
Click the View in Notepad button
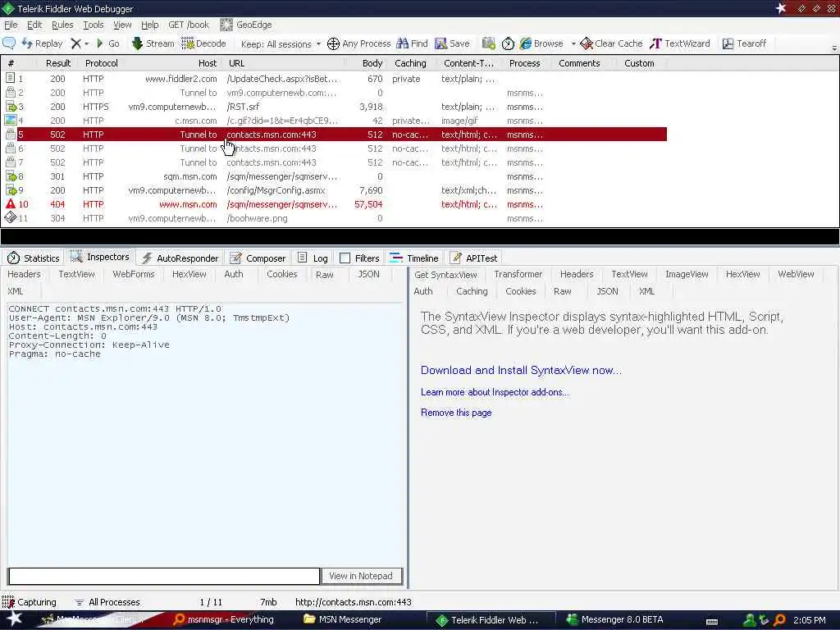(x=361, y=576)
